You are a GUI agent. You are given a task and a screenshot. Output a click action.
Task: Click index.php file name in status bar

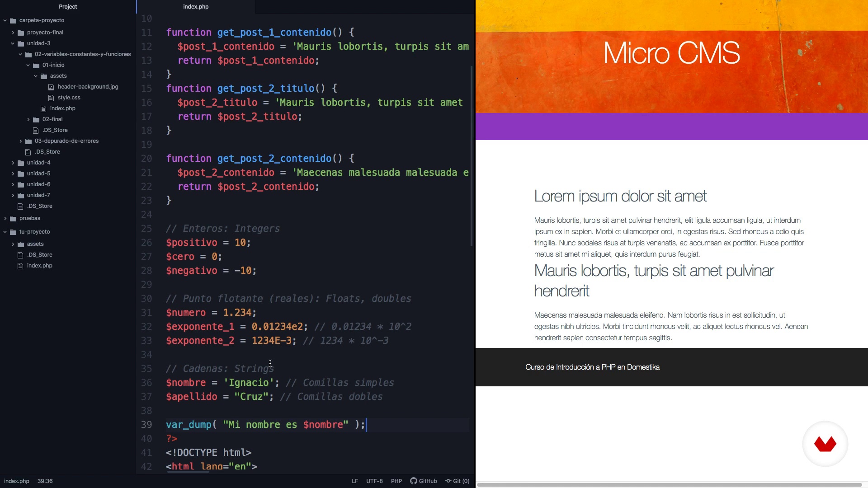pyautogui.click(x=17, y=481)
